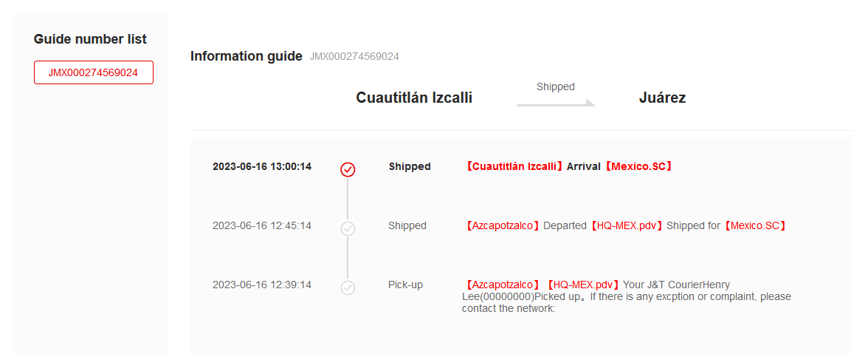Screen dimensions: 868x354
Task: Click the Shipped label above the route arrow
Action: [x=555, y=86]
